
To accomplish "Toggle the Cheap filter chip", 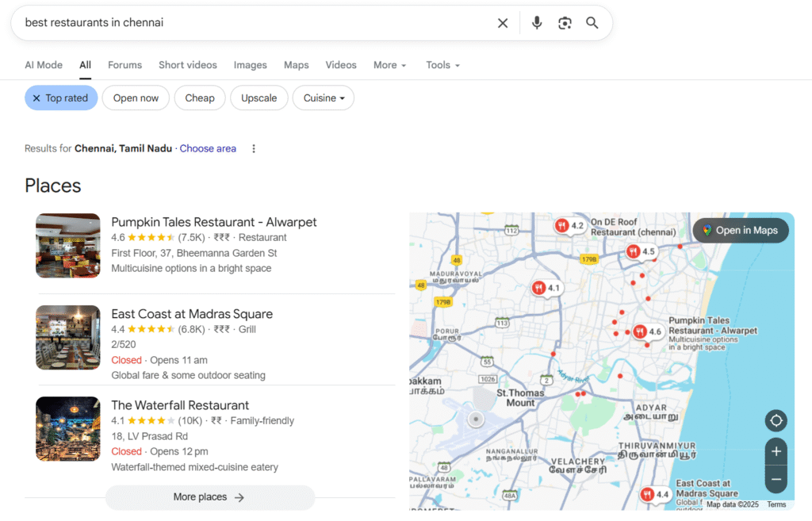I will point(200,98).
